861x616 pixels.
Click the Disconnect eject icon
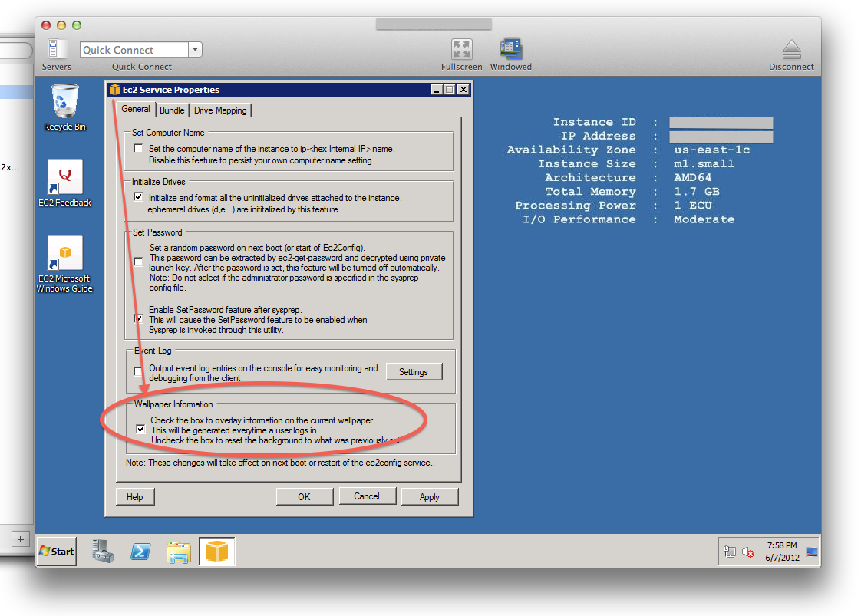791,49
